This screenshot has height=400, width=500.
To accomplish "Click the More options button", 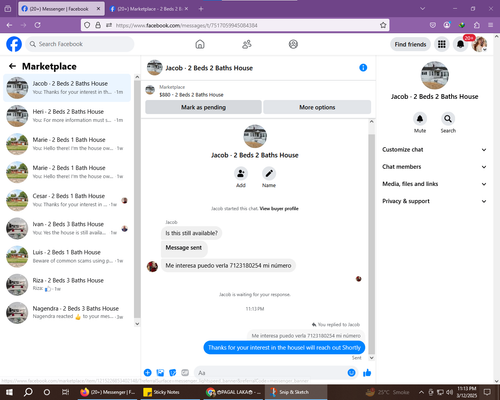I will coord(317,107).
